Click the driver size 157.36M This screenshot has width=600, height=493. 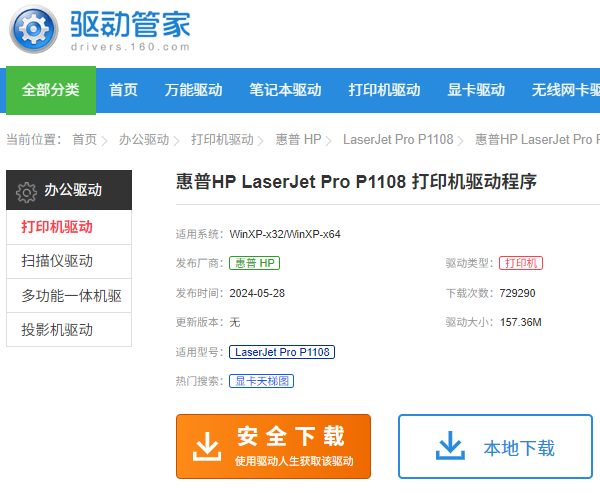pyautogui.click(x=521, y=322)
